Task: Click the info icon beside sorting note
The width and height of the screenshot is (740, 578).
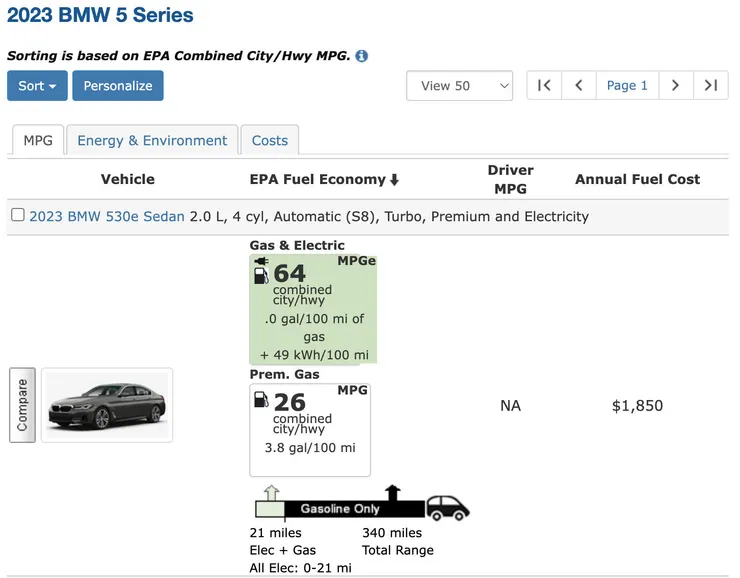Action: coord(362,56)
